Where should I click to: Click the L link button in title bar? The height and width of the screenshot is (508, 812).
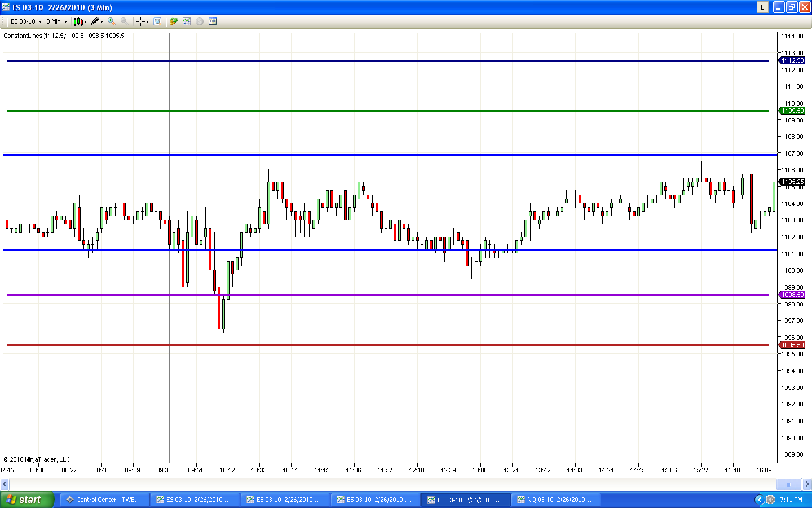point(762,7)
